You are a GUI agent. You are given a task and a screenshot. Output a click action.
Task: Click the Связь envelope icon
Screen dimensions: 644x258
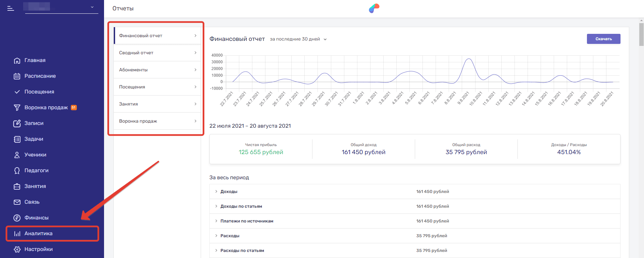point(17,202)
